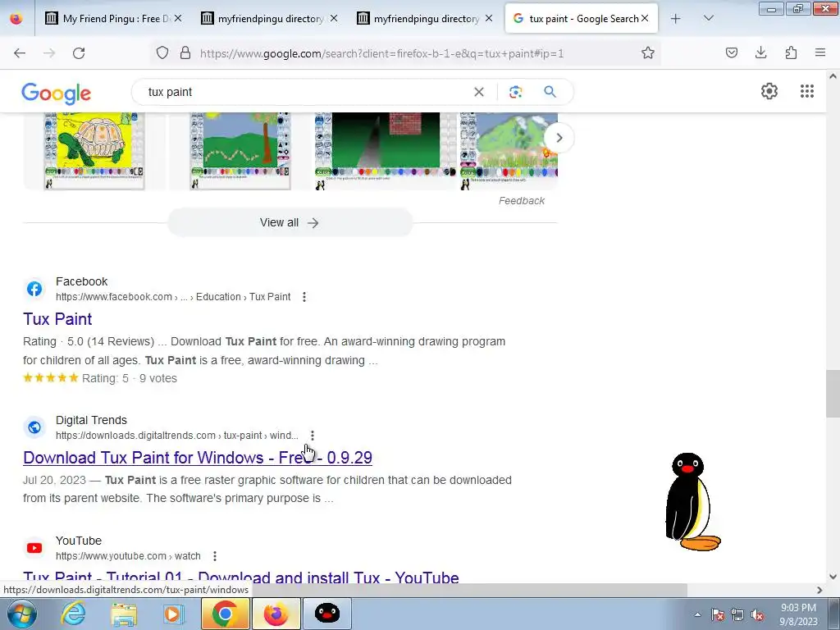Open options for YouTube result

point(215,556)
